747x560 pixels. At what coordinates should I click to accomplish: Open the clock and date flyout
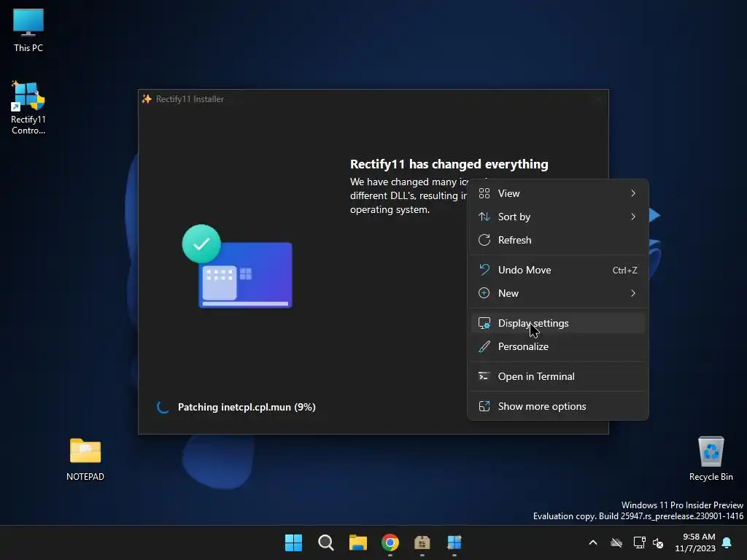[695, 542]
